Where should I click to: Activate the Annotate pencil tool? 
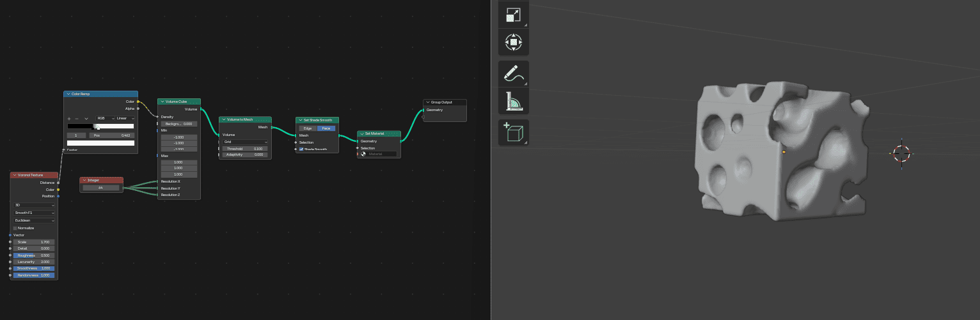click(513, 73)
